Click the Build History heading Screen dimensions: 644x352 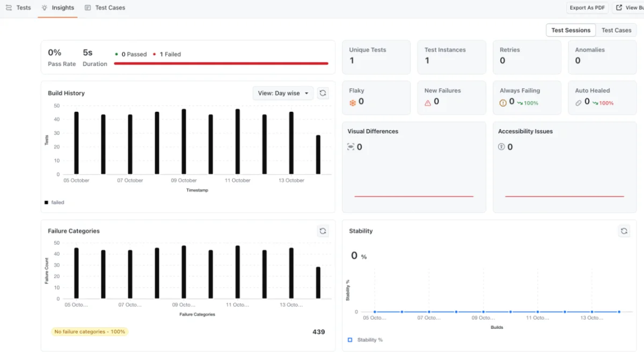(x=66, y=93)
